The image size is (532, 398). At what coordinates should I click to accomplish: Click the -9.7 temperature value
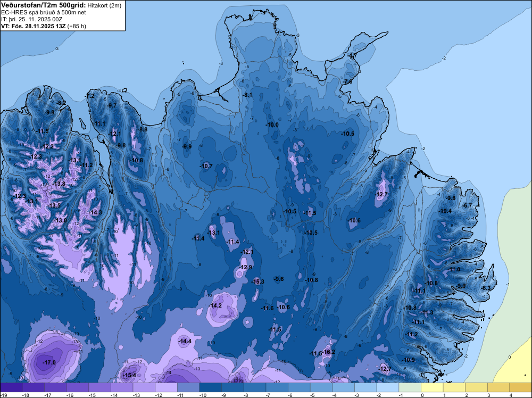click(x=112, y=106)
